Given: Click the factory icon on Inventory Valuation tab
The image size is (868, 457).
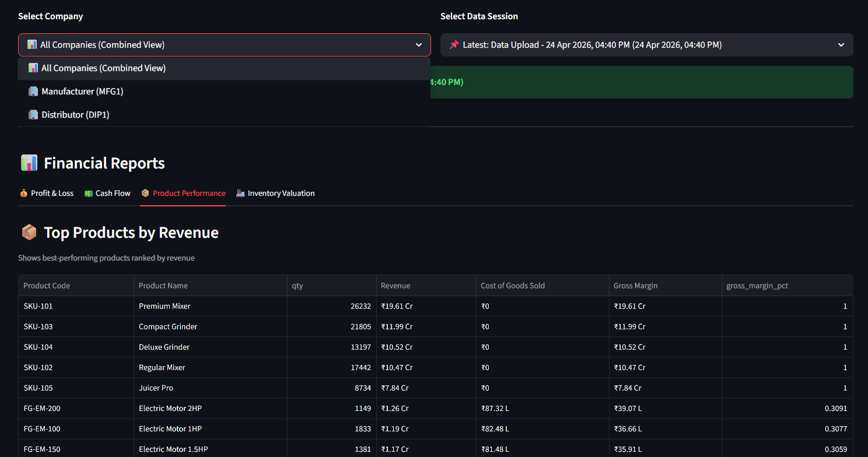Looking at the screenshot, I should click(x=240, y=193).
